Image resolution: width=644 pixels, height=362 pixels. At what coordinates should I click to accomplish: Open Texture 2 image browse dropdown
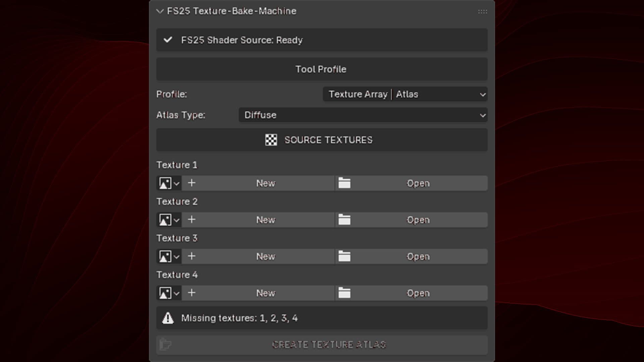(x=169, y=220)
